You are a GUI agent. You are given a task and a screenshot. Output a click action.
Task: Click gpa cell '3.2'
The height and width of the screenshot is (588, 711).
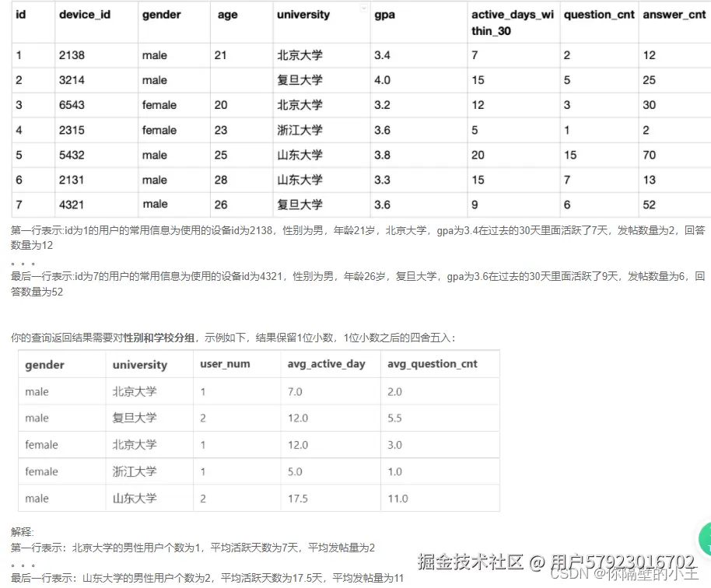tap(382, 105)
